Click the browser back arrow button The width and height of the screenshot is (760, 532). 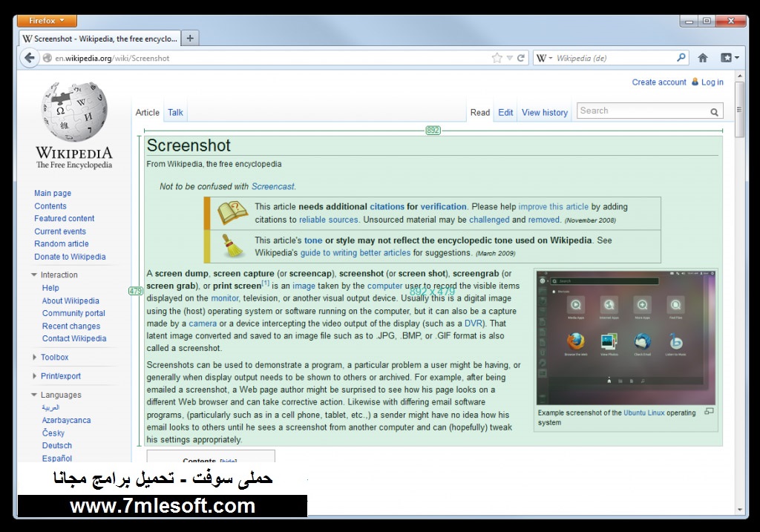(x=29, y=58)
